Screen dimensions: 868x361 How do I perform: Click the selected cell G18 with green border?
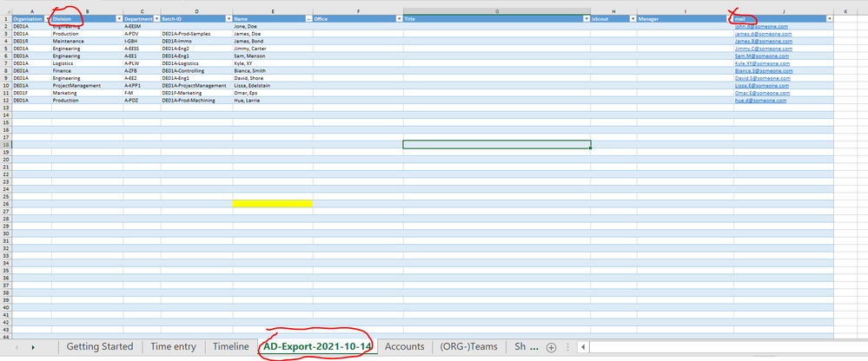(x=496, y=144)
